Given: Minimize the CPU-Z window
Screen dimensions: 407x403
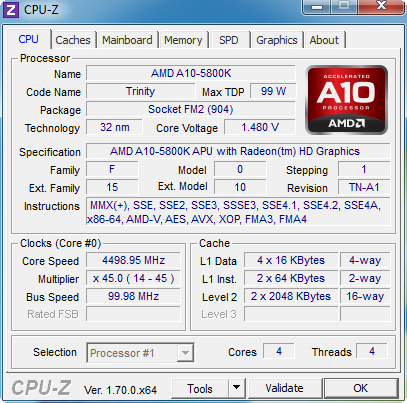Looking at the screenshot, I should [x=317, y=6].
